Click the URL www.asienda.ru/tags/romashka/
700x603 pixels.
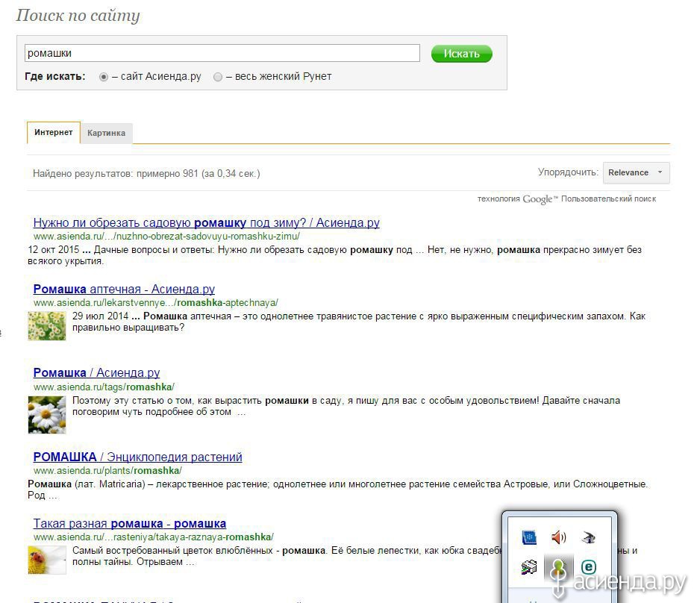104,387
